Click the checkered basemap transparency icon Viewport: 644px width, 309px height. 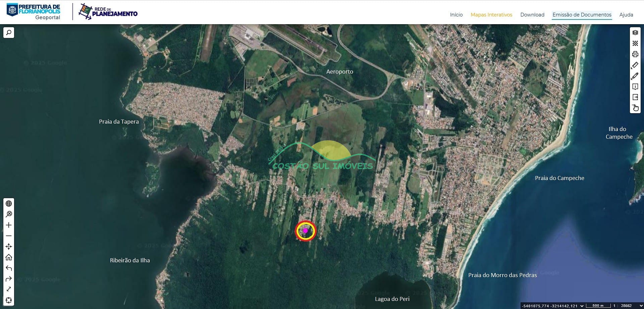point(635,43)
